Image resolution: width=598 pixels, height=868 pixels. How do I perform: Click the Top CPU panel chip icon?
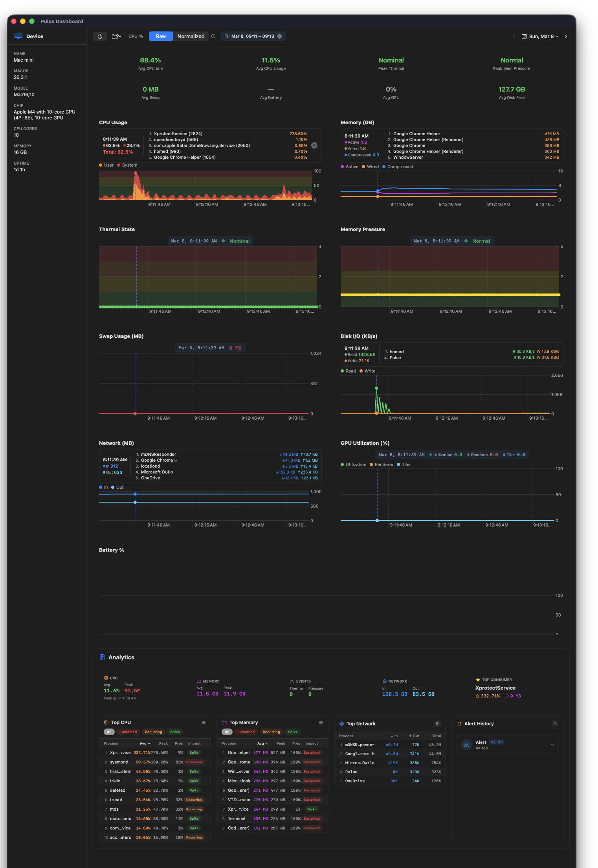coord(106,722)
